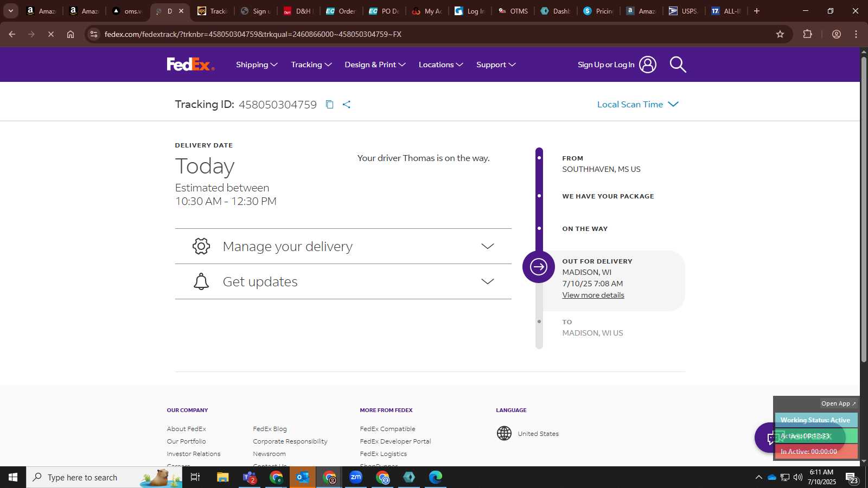Open the FedEx Developer Portal link
Viewport: 868px width, 488px height.
[x=395, y=441]
